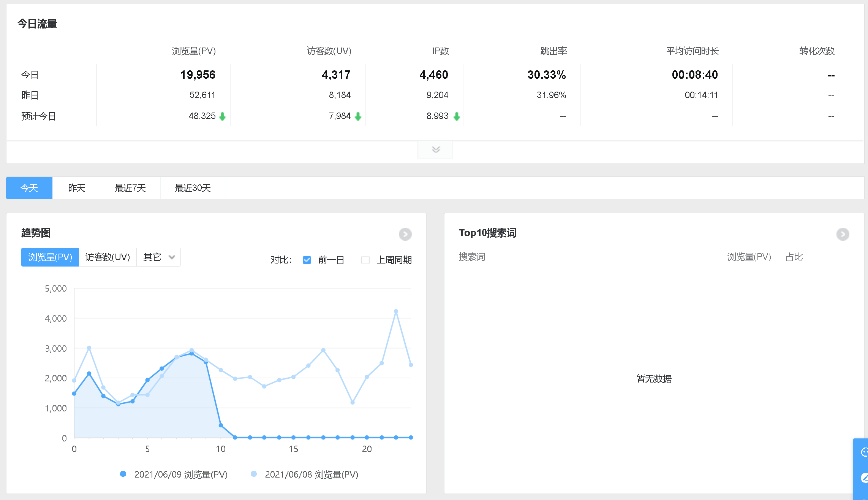Image resolution: width=868 pixels, height=500 pixels.
Task: Click the Top10 search words arrow icon
Action: (843, 234)
